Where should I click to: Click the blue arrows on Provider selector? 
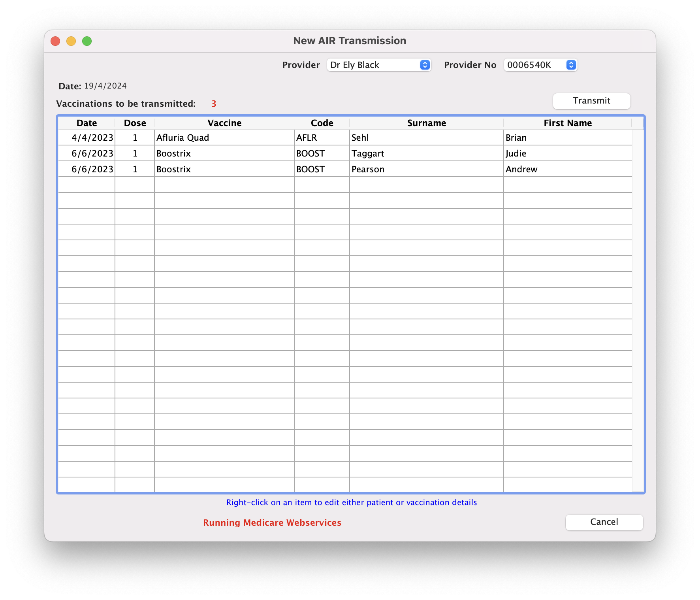(x=425, y=65)
